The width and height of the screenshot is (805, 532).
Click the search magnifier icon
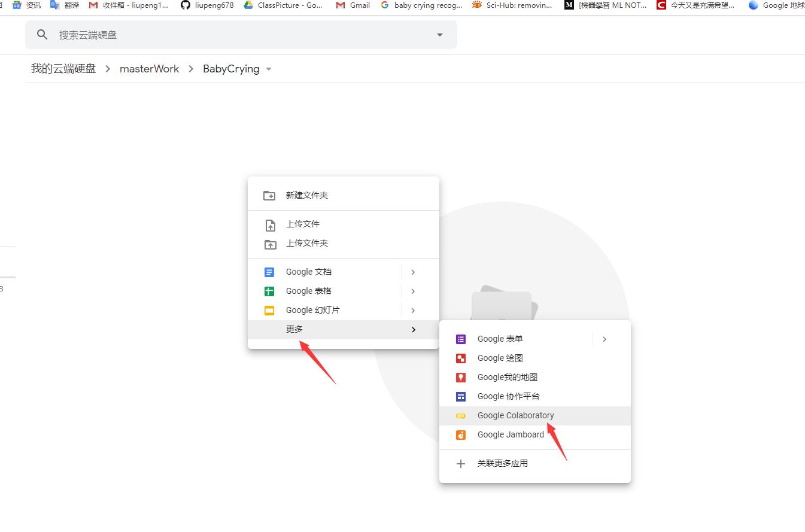tap(42, 35)
